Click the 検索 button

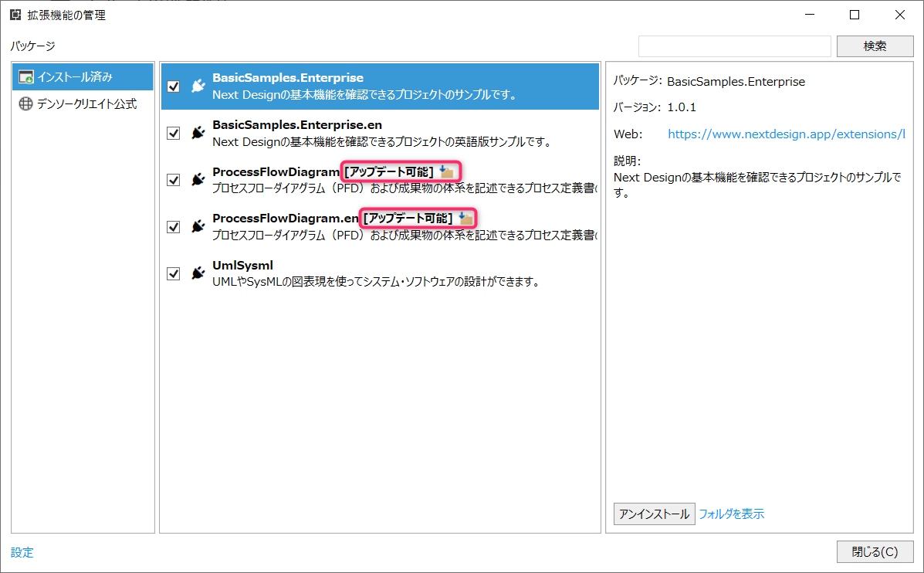(875, 46)
